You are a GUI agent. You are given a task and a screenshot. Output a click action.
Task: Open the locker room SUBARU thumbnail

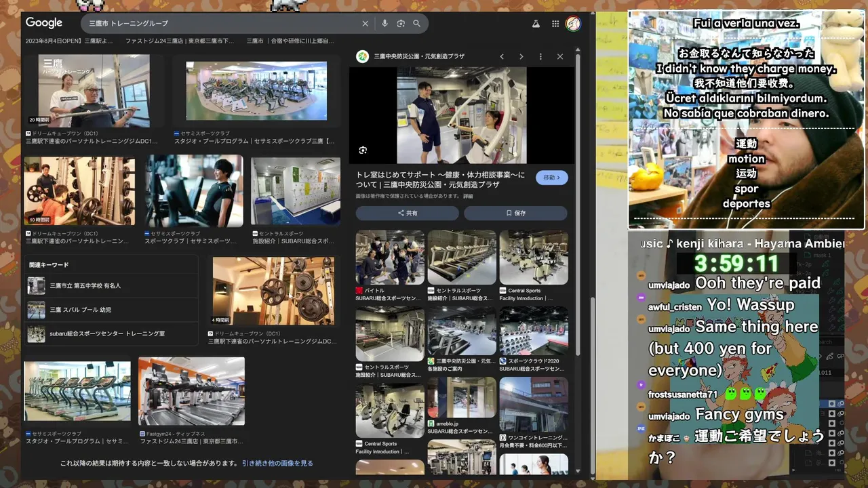[296, 191]
